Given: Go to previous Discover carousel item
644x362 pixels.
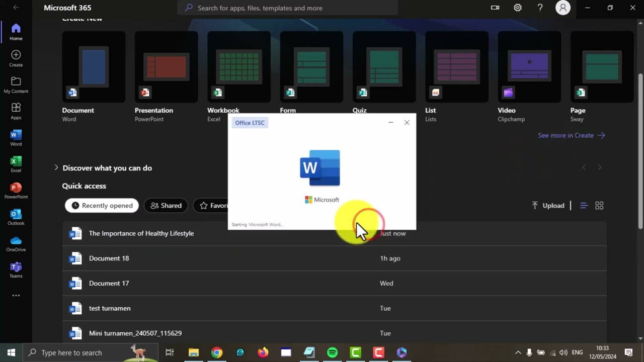Looking at the screenshot, I should (584, 167).
